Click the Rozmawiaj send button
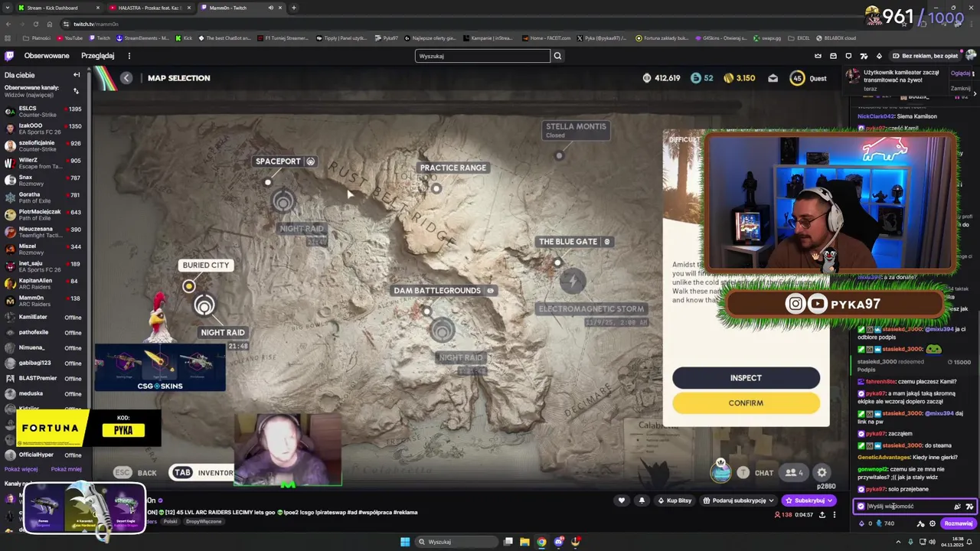 (x=958, y=523)
